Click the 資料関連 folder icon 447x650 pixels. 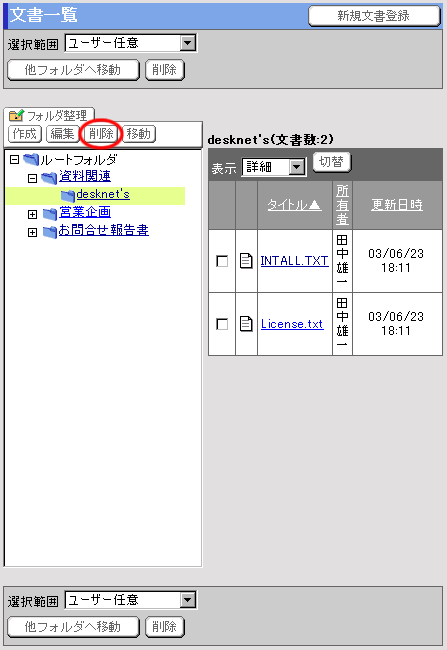click(x=49, y=178)
